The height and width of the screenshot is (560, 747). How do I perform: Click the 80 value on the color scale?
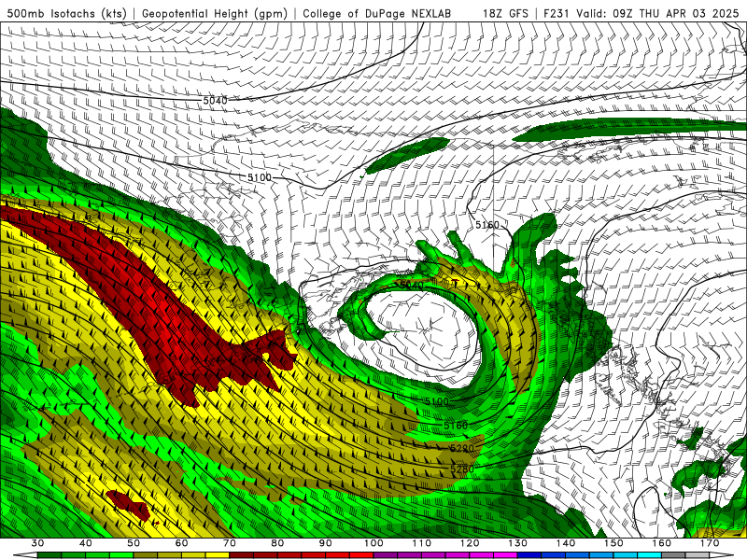point(277,543)
